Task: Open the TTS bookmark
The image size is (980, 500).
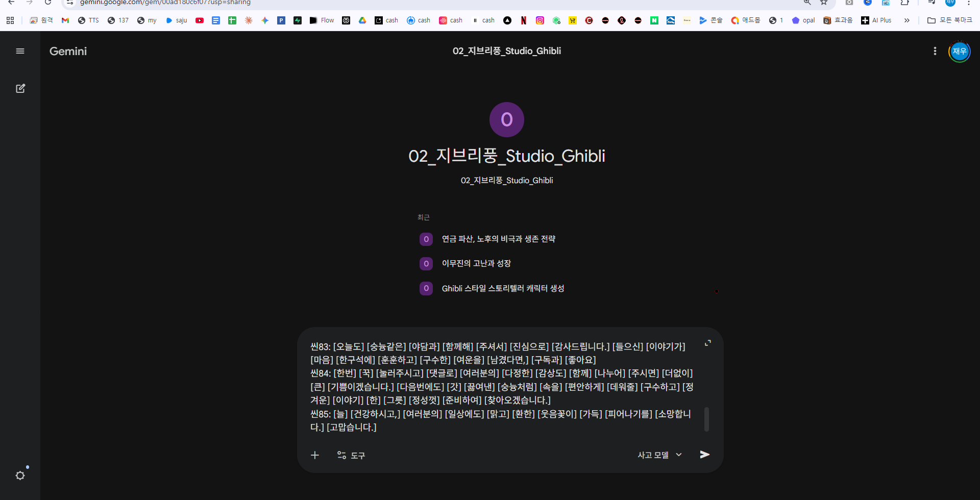Action: pyautogui.click(x=88, y=20)
